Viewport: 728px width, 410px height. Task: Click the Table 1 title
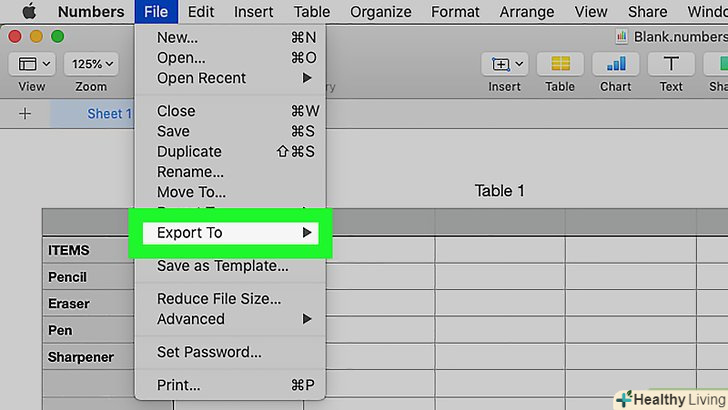click(x=499, y=191)
